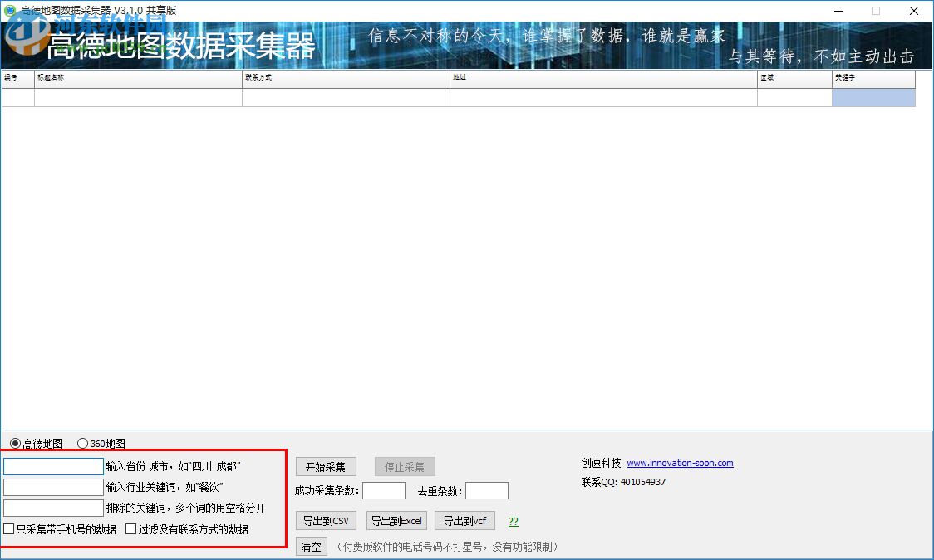Click the 关键字 column header
The width and height of the screenshot is (934, 560).
pos(873,78)
